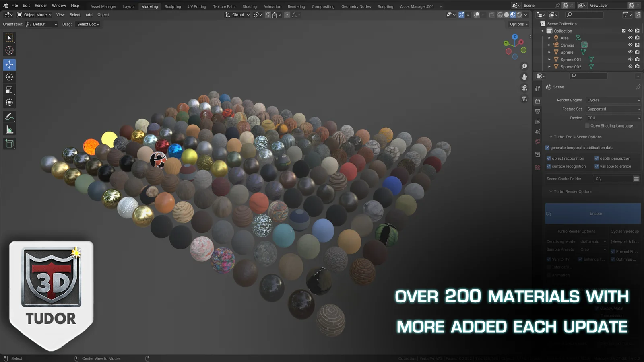
Task: Open the Render Engine dropdown showing Cycles
Action: pos(613,100)
